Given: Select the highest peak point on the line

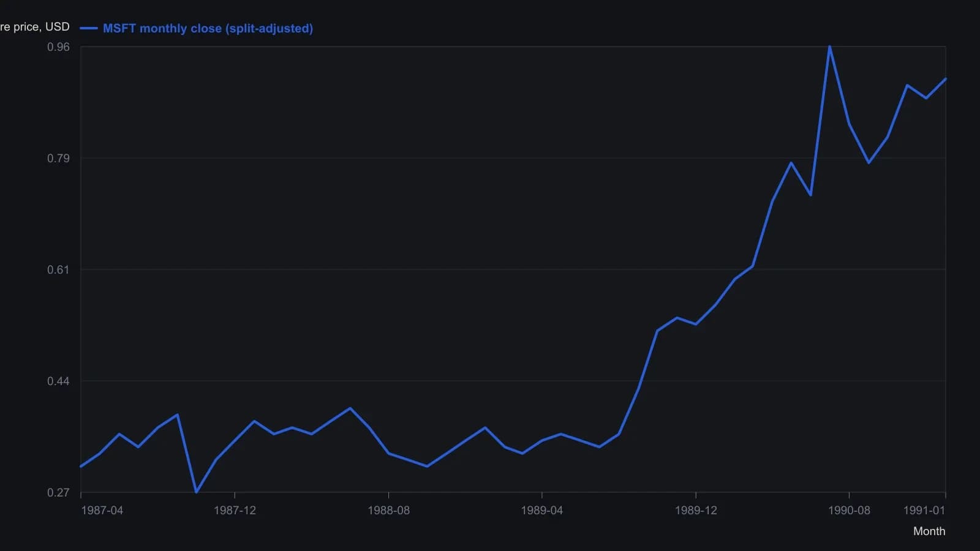Looking at the screenshot, I should click(830, 47).
